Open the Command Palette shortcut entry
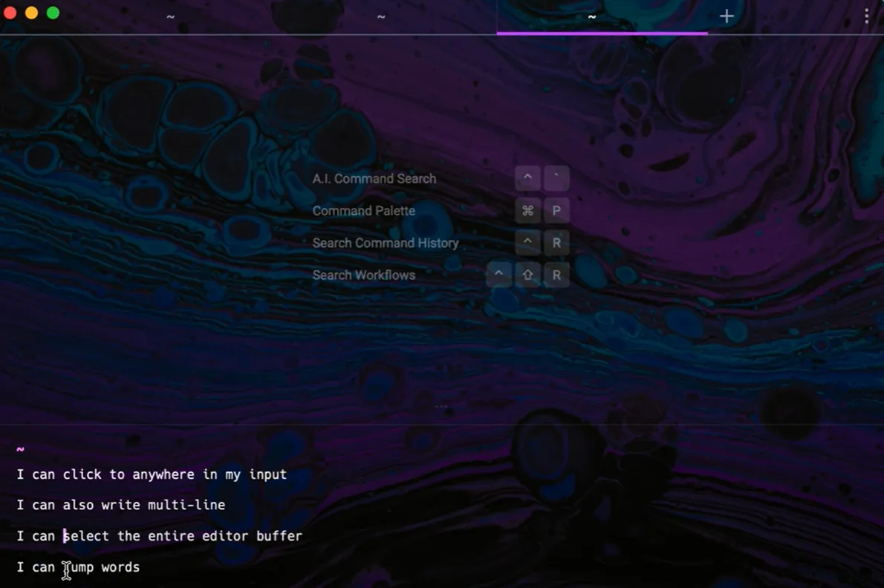Image resolution: width=884 pixels, height=588 pixels. [x=364, y=211]
